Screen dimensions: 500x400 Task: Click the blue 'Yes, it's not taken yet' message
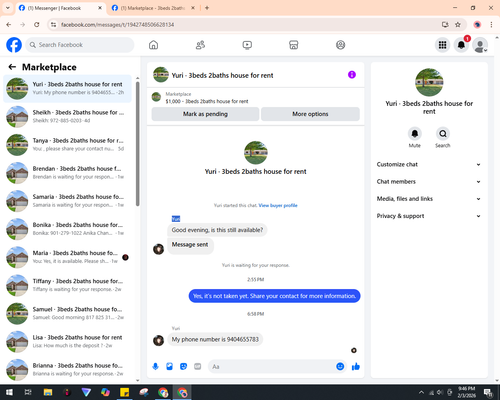274,296
